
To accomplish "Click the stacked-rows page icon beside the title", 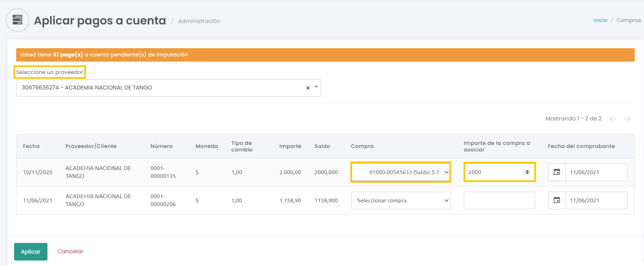I will pos(18,20).
